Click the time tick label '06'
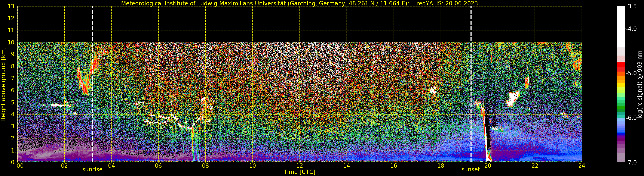Image resolution: width=644 pixels, height=176 pixels. click(x=159, y=166)
